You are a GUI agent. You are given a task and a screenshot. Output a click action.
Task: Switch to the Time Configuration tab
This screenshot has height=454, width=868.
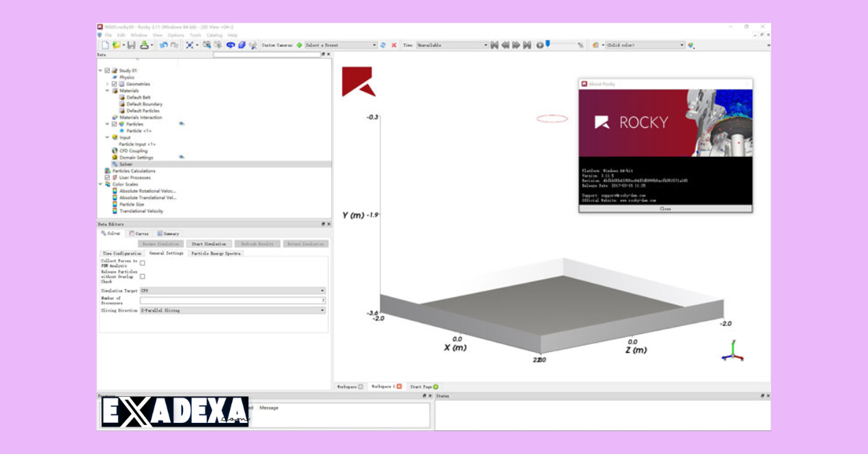(x=121, y=253)
